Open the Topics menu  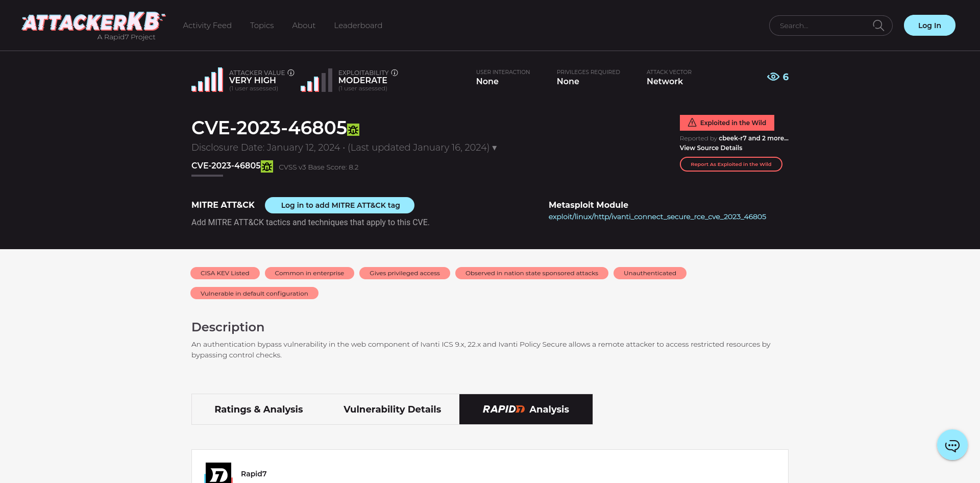pyautogui.click(x=262, y=25)
